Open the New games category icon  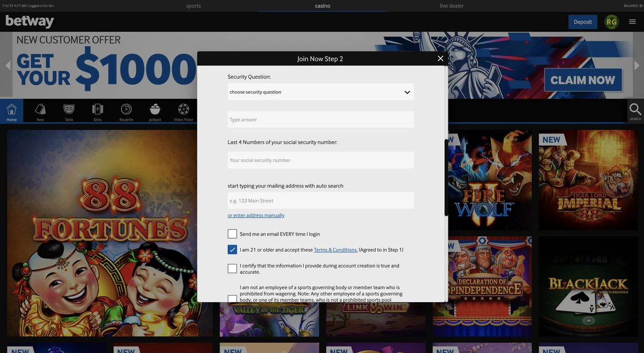click(40, 111)
